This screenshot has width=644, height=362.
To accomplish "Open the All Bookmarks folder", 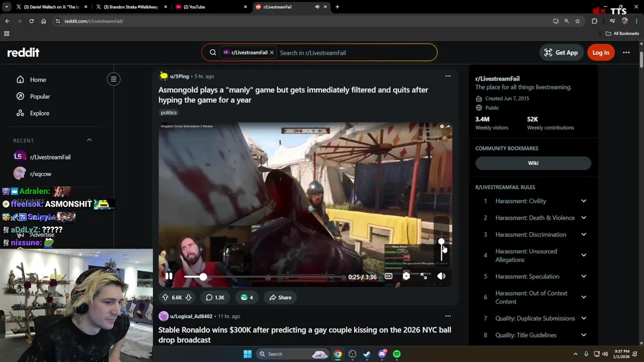I will [x=622, y=34].
